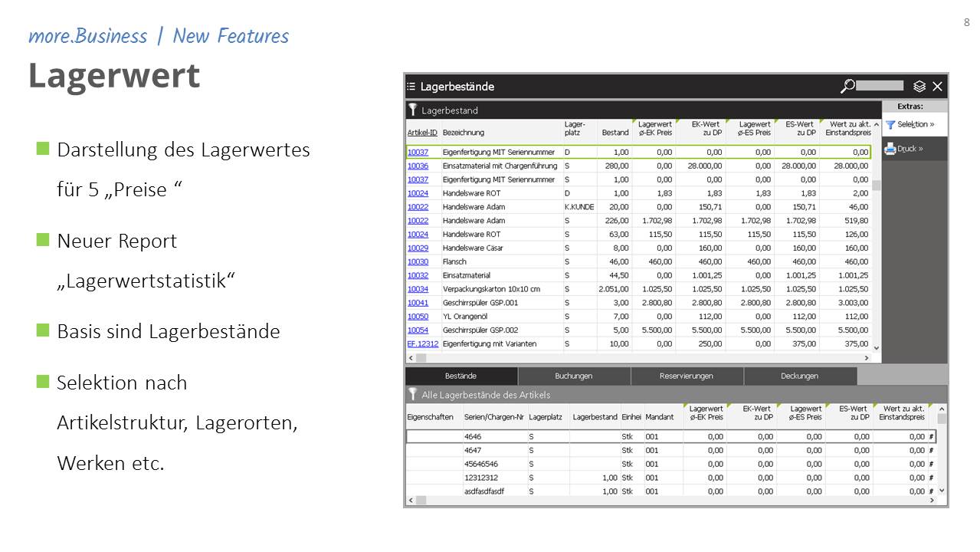Switch to the Buchungen tab
The width and height of the screenshot is (980, 552).
(x=574, y=376)
